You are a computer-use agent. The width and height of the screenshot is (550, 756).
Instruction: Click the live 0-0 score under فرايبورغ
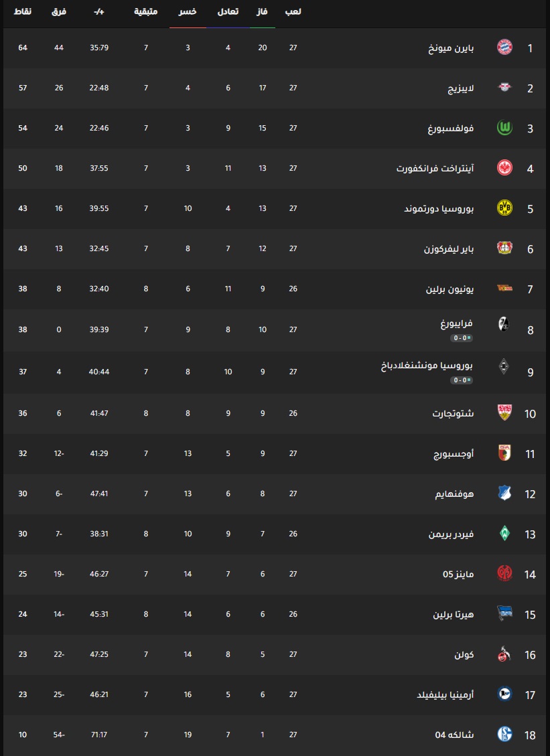[x=462, y=338]
